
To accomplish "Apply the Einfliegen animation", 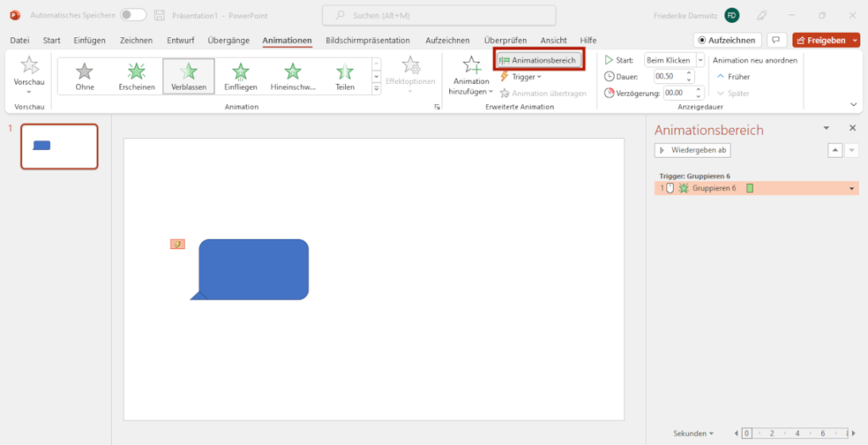I will [240, 76].
